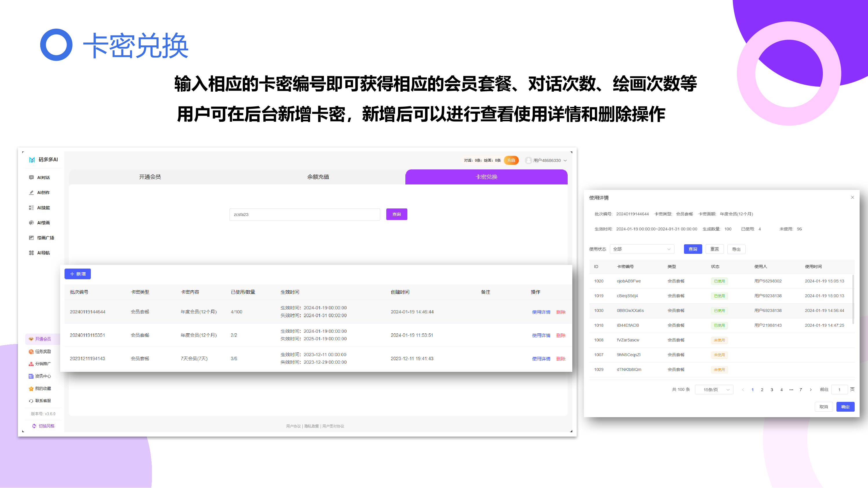Open AI技能 list icon in sidebar
868x488 pixels.
click(31, 208)
